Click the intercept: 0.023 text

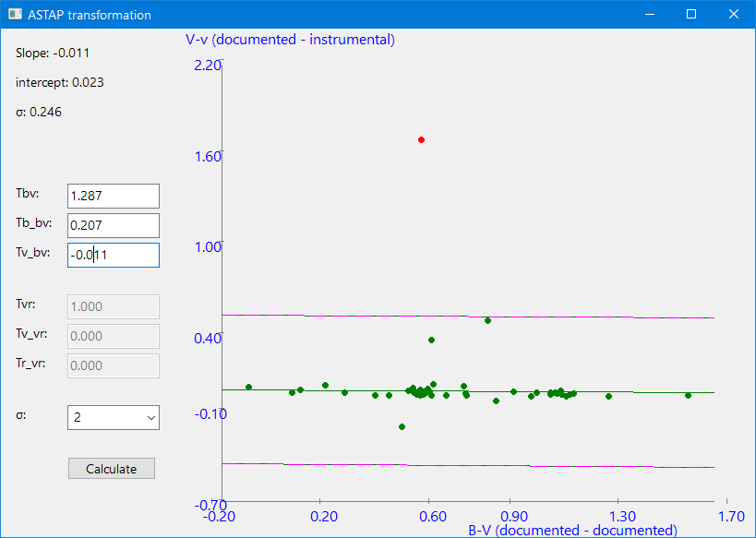[x=60, y=82]
